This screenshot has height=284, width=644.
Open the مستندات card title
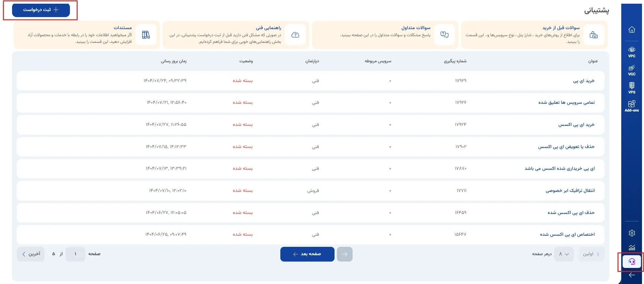point(123,28)
